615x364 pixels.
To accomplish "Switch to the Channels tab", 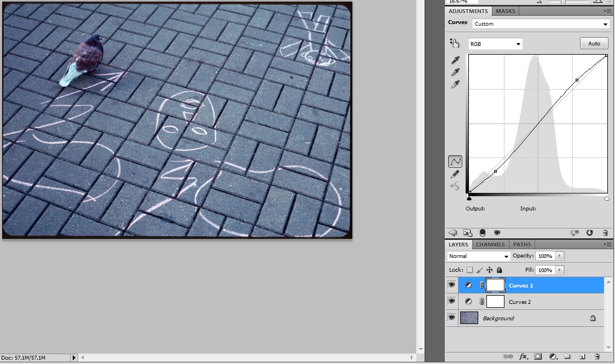I will (x=490, y=244).
